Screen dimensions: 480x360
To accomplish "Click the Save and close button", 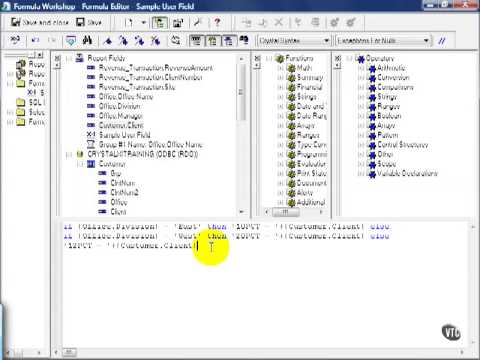I will click(x=39, y=22).
